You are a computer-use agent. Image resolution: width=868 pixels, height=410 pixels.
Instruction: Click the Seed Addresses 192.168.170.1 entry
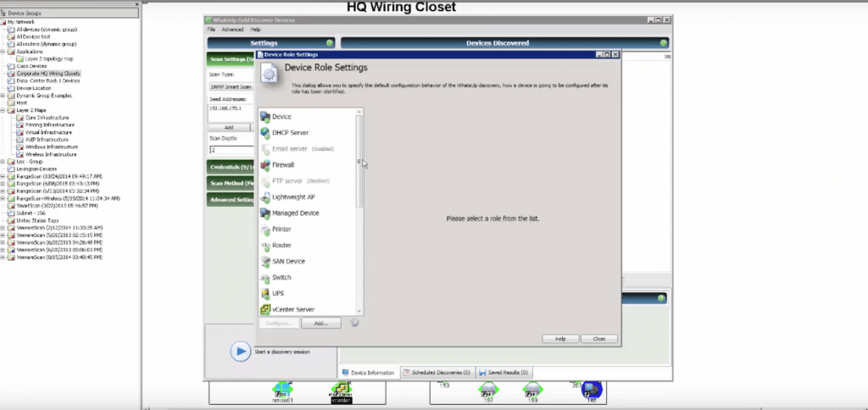[225, 108]
